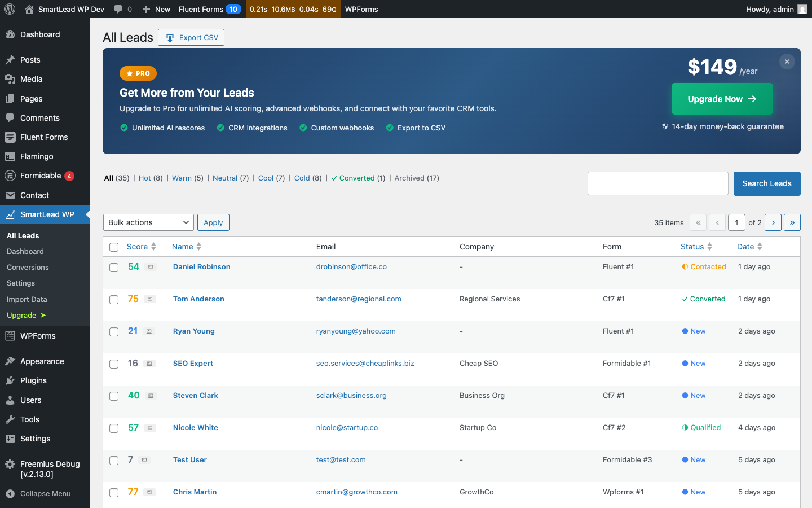Click the WPForms sidebar icon
Viewport: 812px width, 508px height.
pos(11,336)
